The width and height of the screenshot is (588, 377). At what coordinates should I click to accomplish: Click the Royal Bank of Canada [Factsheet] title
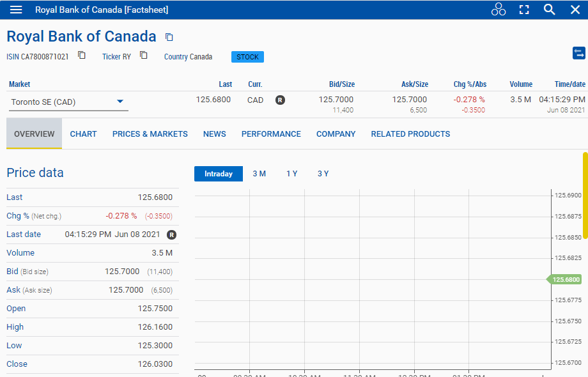[102, 10]
